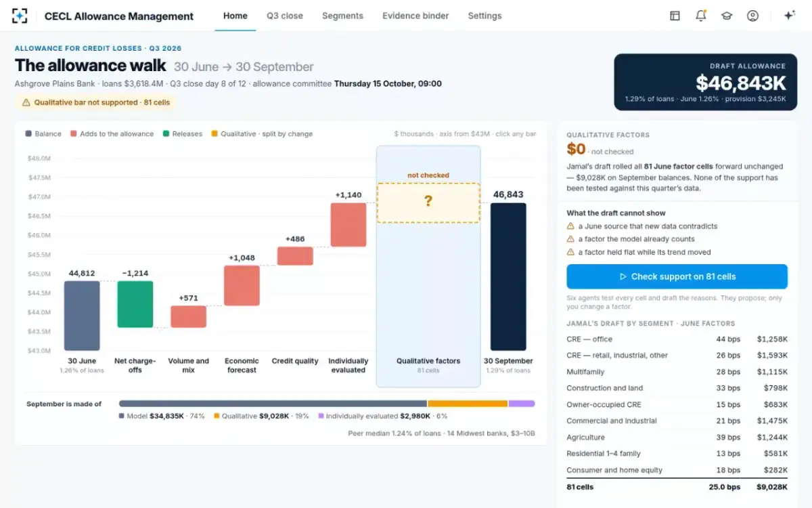The width and height of the screenshot is (812, 508).
Task: Click Individually evaluated $2,980K legend entry
Action: pos(383,416)
